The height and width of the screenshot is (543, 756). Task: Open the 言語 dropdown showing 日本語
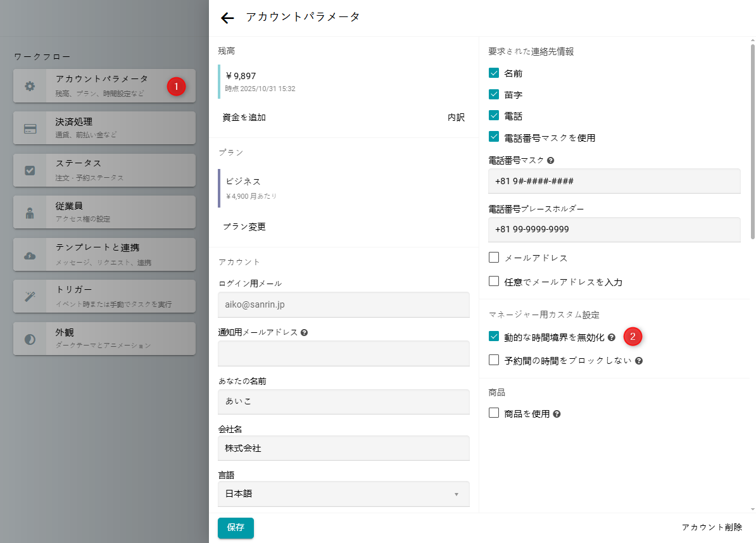click(343, 494)
